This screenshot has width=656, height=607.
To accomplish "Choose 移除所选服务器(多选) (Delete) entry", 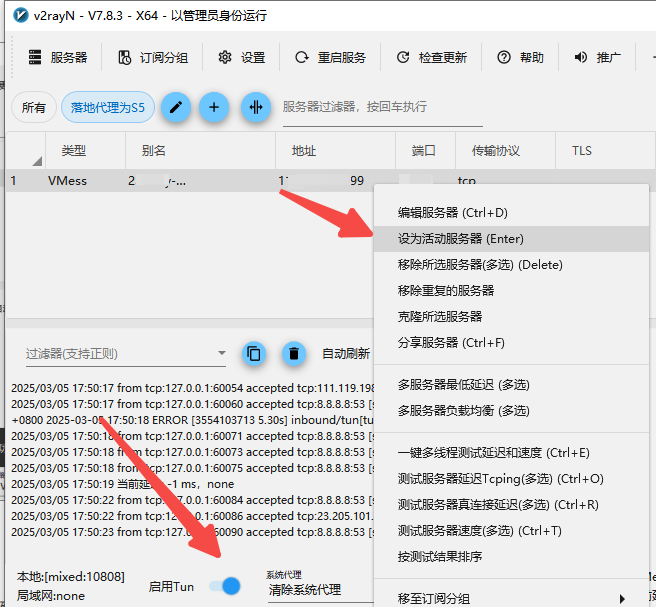I will [x=511, y=265].
